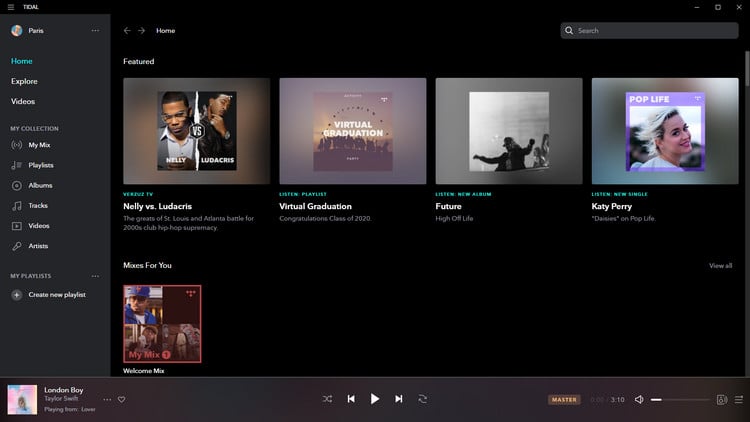The height and width of the screenshot is (422, 750).
Task: Click the Tracks music note icon
Action: pyautogui.click(x=17, y=206)
